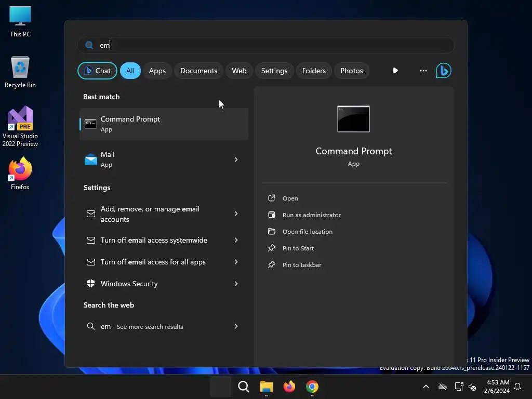
Task: Select Firefox desktop shortcut
Action: pos(20,174)
